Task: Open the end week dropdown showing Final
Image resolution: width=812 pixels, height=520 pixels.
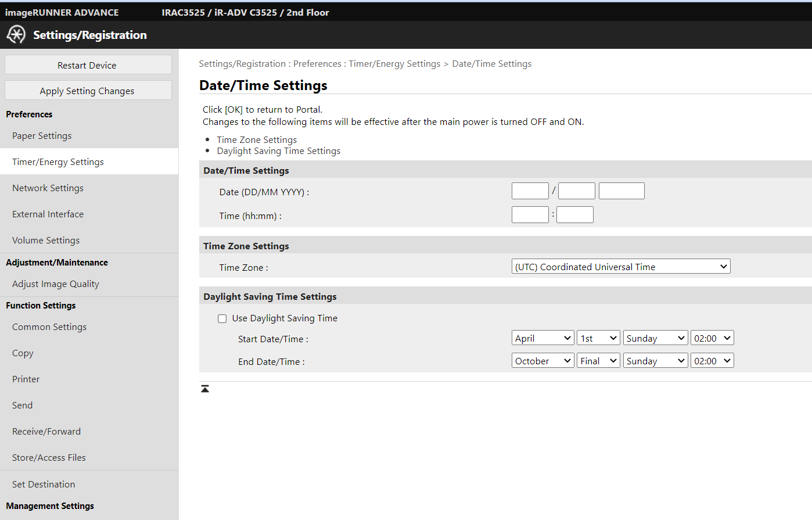Action: point(598,361)
